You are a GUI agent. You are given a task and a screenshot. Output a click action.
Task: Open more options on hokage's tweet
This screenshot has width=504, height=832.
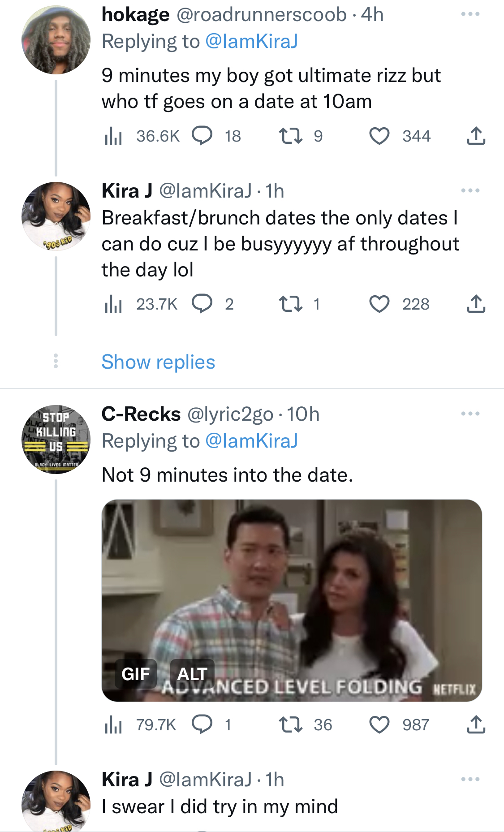[x=470, y=14]
